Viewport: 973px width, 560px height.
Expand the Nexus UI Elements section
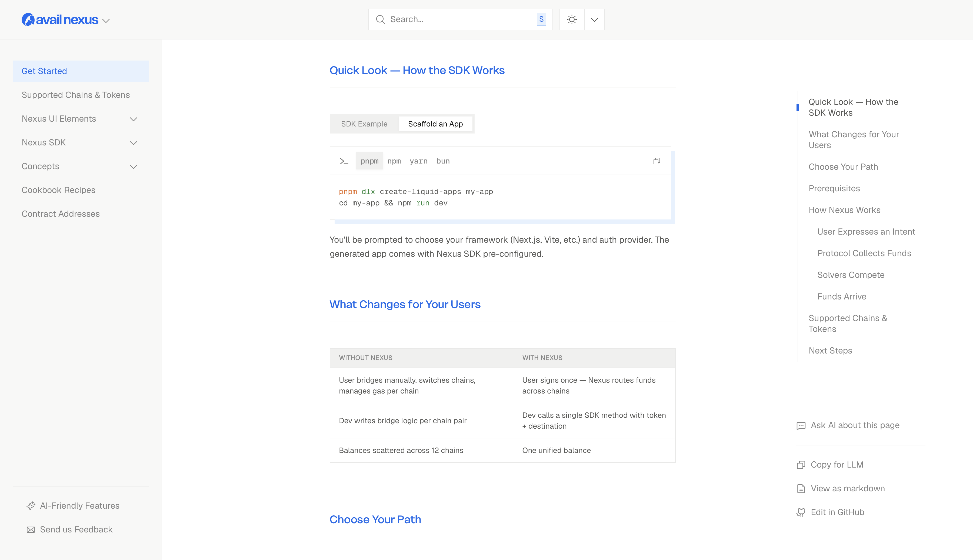[134, 119]
